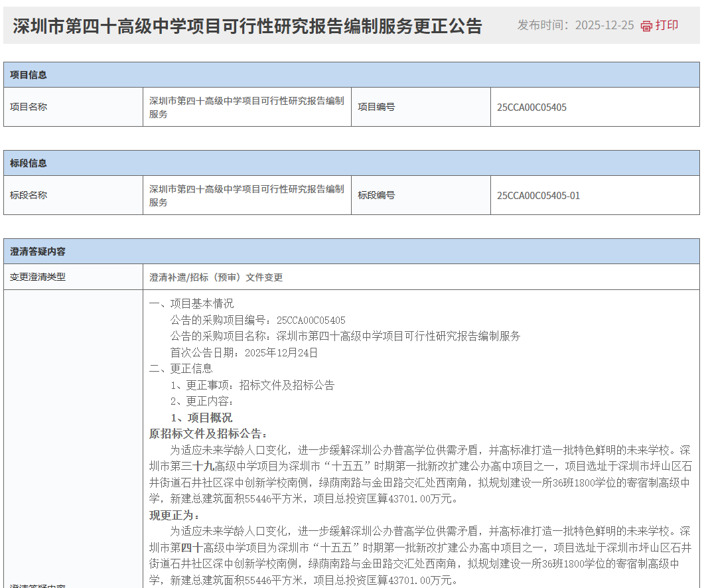Click the 项目编号 label cell
The image size is (704, 588).
(x=376, y=107)
